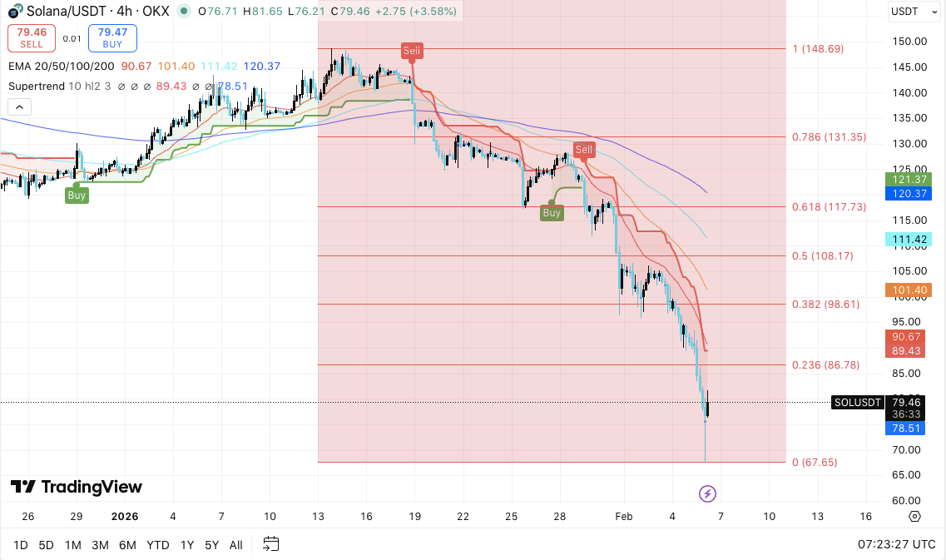
Task: Open chart settings hexagon gear icon
Action: tap(914, 516)
